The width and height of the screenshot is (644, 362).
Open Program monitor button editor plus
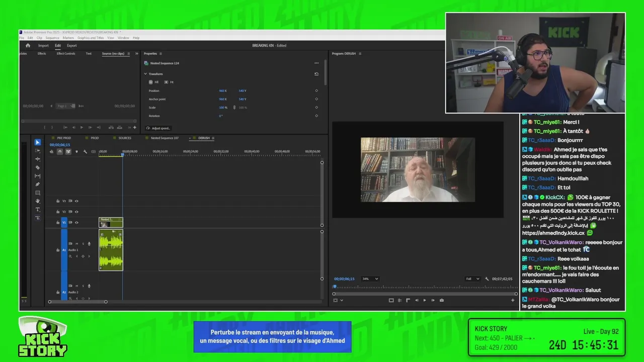(513, 300)
